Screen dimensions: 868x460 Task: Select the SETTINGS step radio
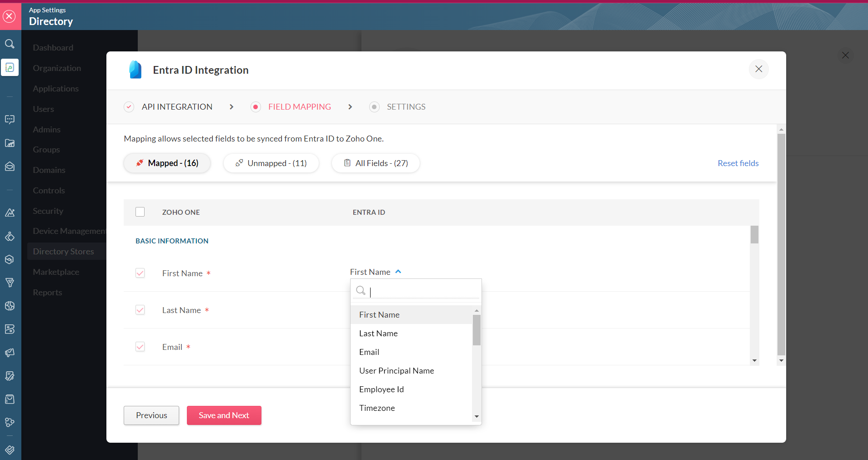click(374, 107)
